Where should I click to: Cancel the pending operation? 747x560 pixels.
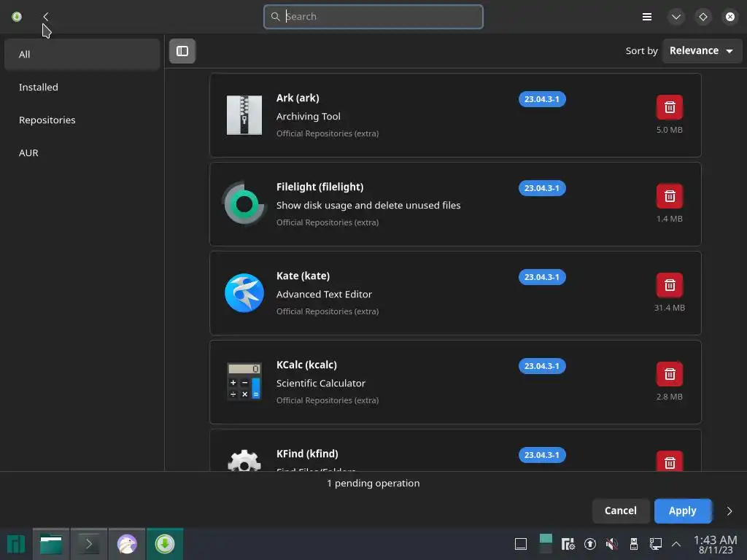tap(620, 511)
